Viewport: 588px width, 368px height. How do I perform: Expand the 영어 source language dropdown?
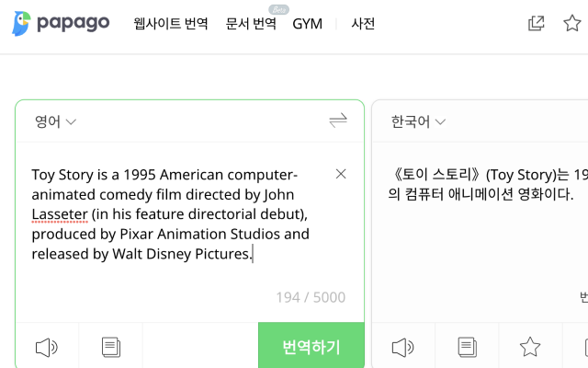pyautogui.click(x=55, y=121)
